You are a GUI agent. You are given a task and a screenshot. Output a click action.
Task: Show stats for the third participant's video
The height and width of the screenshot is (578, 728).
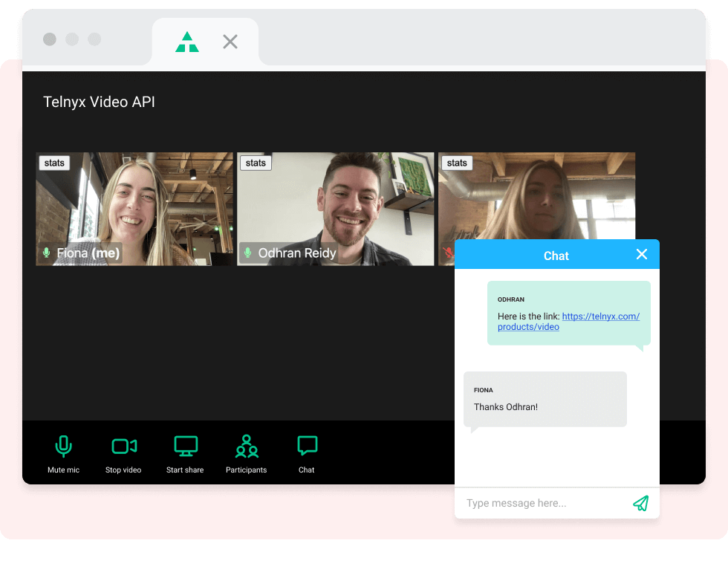click(457, 163)
